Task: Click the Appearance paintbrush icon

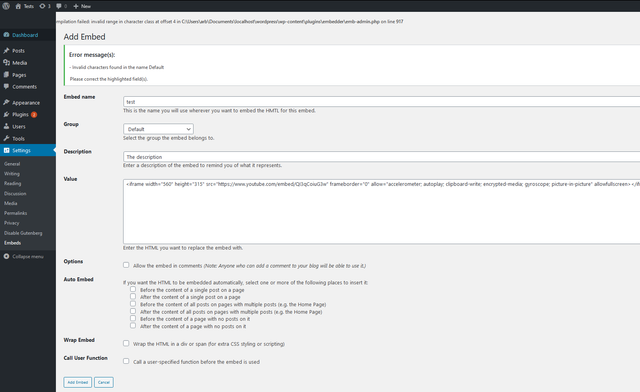Action: click(x=6, y=102)
